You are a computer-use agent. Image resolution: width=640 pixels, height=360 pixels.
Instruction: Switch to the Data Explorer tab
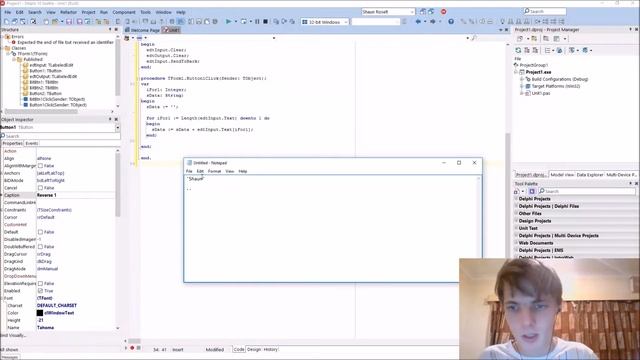[589, 175]
